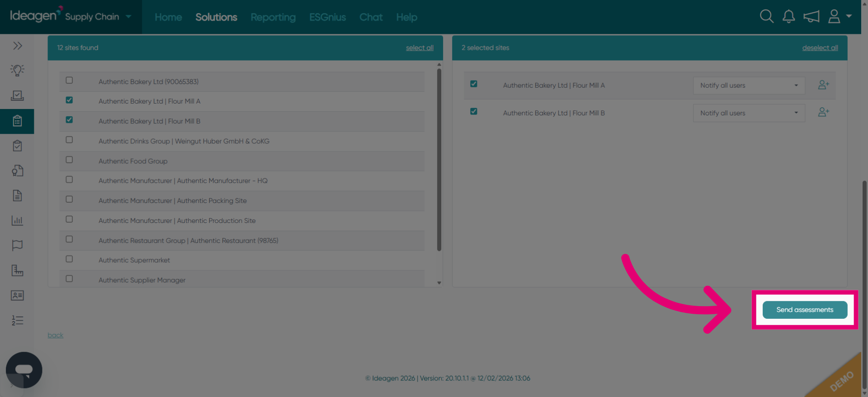The image size is (868, 397).
Task: Open the Supply Chain product switcher
Action: pos(98,17)
